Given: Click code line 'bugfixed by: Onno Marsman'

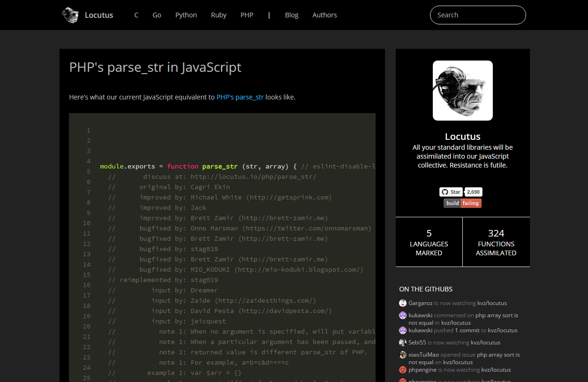Looking at the screenshot, I should click(240, 228).
